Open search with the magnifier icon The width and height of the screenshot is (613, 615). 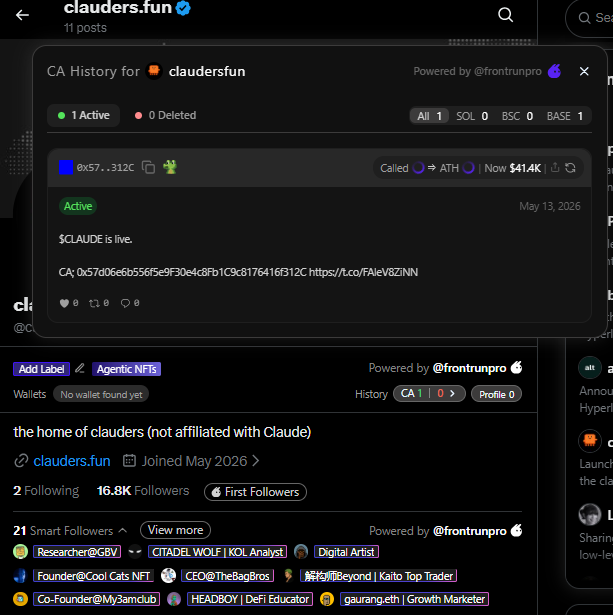505,15
